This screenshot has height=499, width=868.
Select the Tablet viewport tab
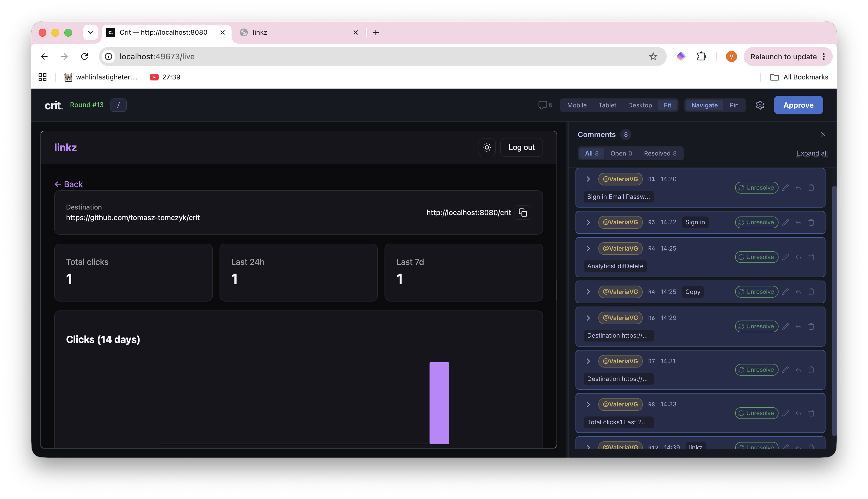tap(607, 105)
